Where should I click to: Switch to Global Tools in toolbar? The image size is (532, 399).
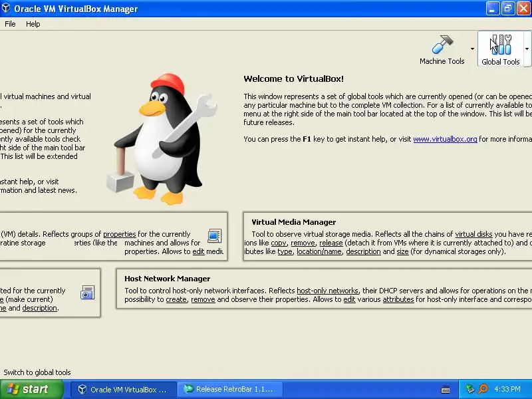tap(501, 49)
